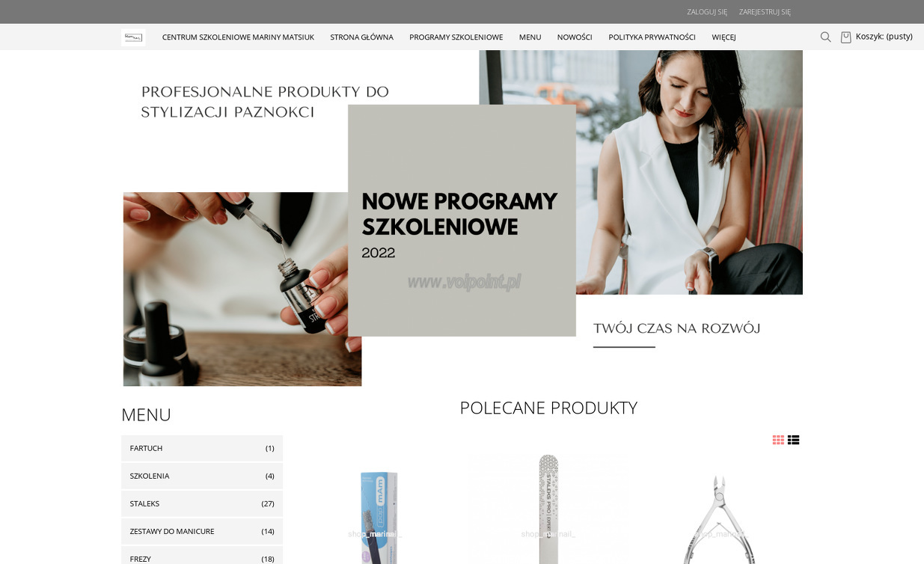Open the cuticle nippers product image
The height and width of the screenshot is (564, 924).
(719, 516)
